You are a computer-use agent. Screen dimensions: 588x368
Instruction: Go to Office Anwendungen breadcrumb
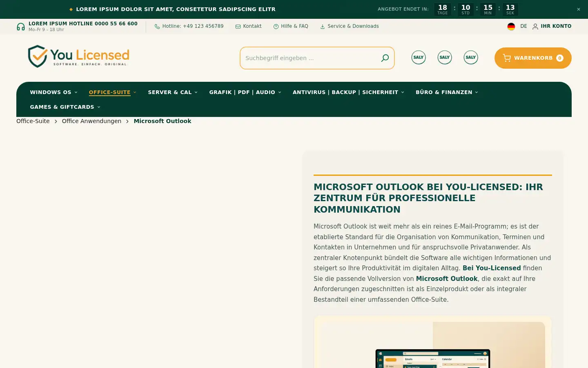click(x=91, y=121)
